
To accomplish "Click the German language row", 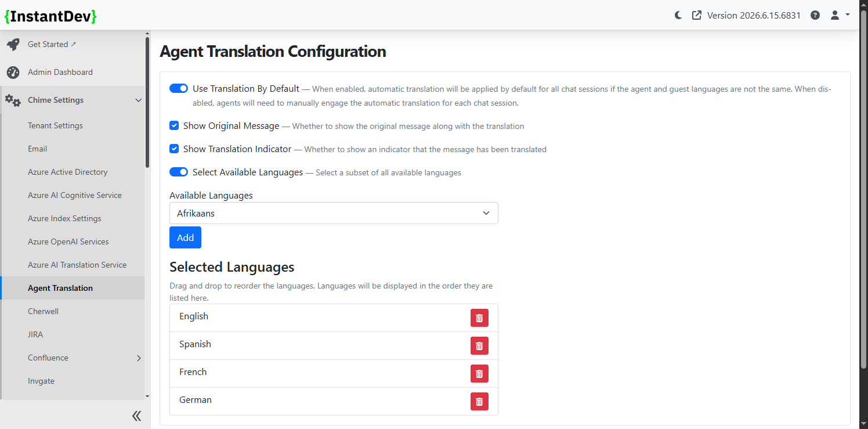I will point(334,402).
